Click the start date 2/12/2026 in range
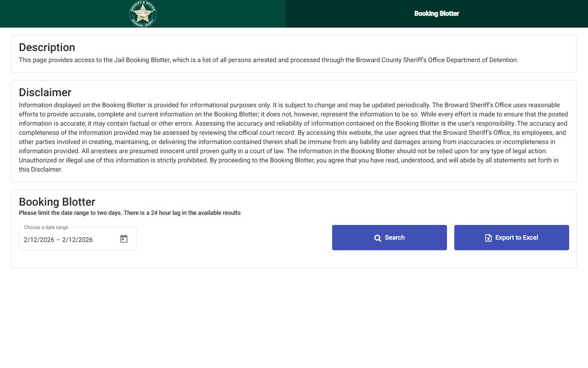This screenshot has height=368, width=588. coord(39,240)
